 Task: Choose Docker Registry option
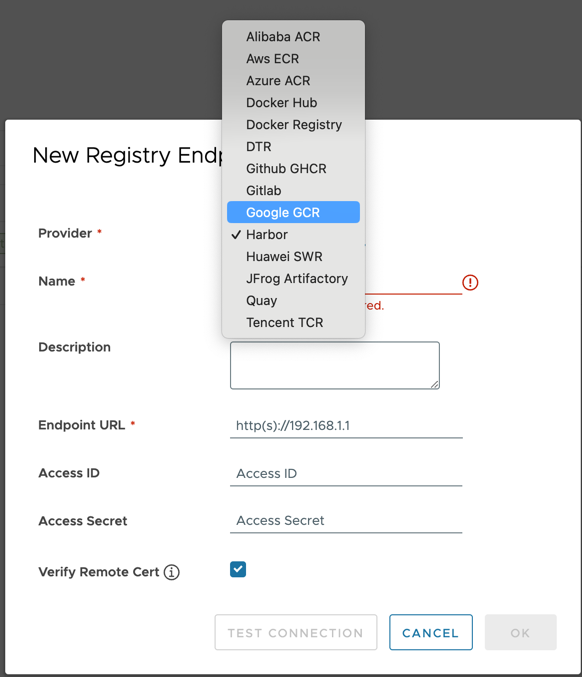click(x=293, y=125)
